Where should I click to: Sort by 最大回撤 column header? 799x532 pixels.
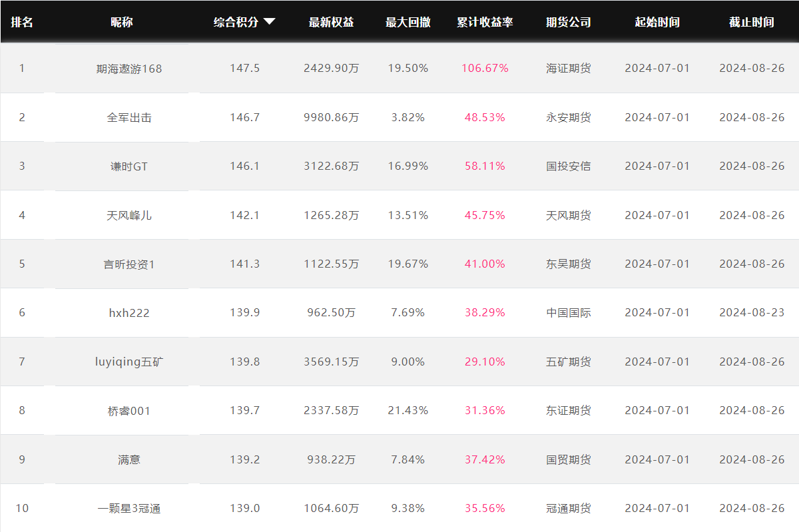(408, 22)
